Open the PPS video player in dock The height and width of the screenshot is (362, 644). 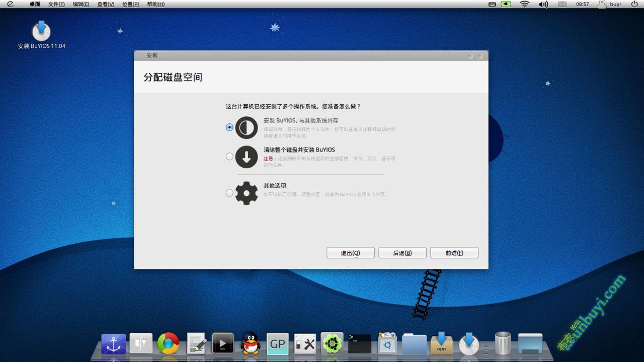tap(223, 343)
